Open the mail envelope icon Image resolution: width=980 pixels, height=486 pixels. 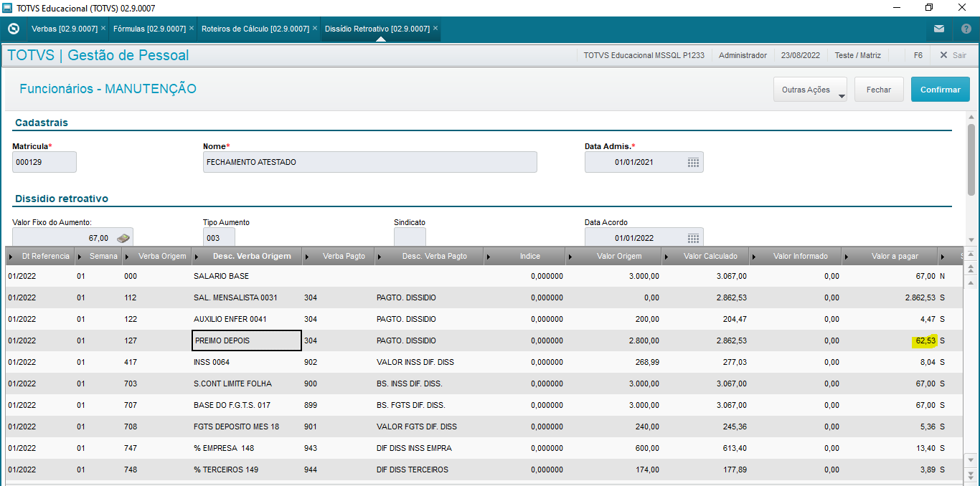tap(939, 29)
